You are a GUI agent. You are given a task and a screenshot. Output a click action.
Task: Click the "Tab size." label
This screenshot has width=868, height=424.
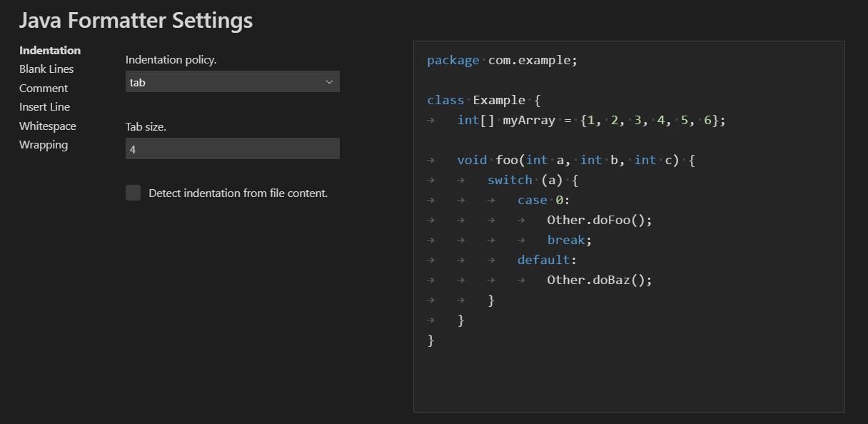coord(145,126)
